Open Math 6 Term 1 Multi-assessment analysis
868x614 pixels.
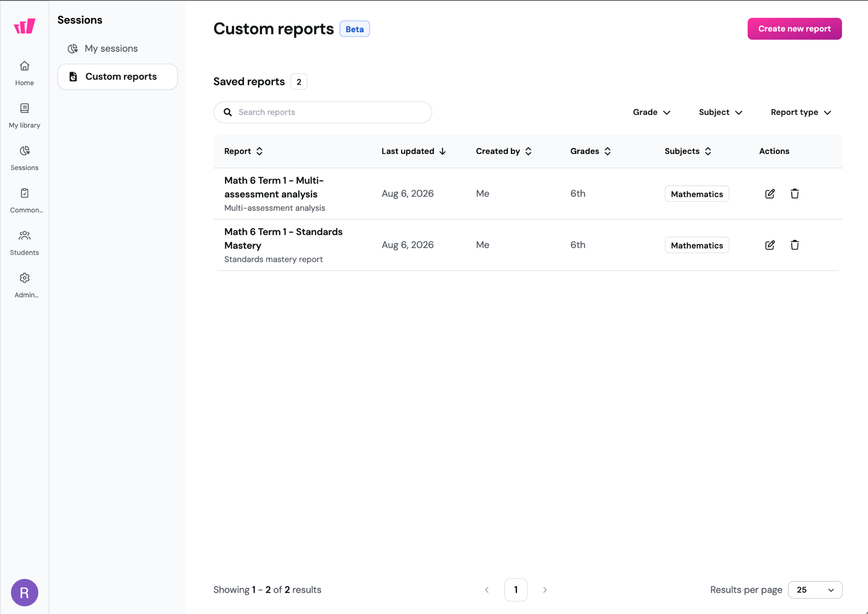274,187
